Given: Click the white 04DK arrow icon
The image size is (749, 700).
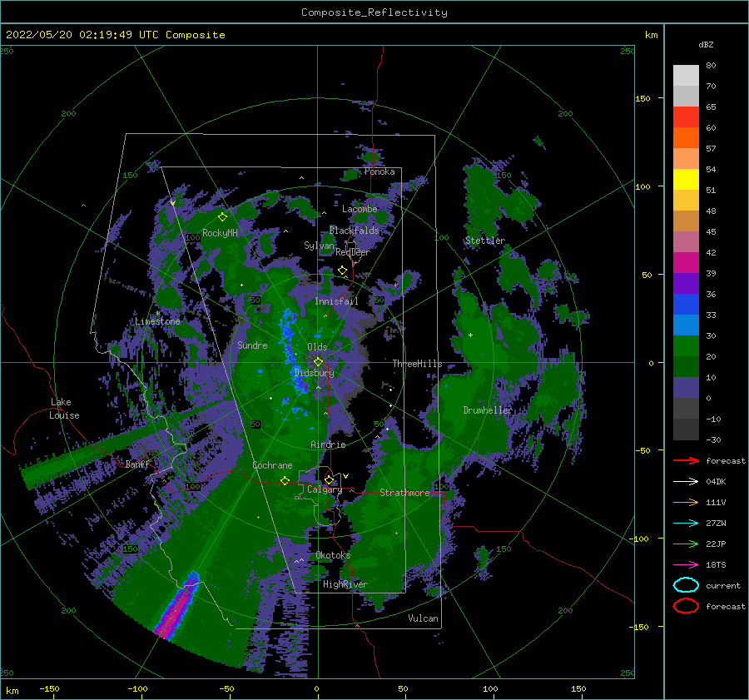Looking at the screenshot, I should [x=686, y=481].
